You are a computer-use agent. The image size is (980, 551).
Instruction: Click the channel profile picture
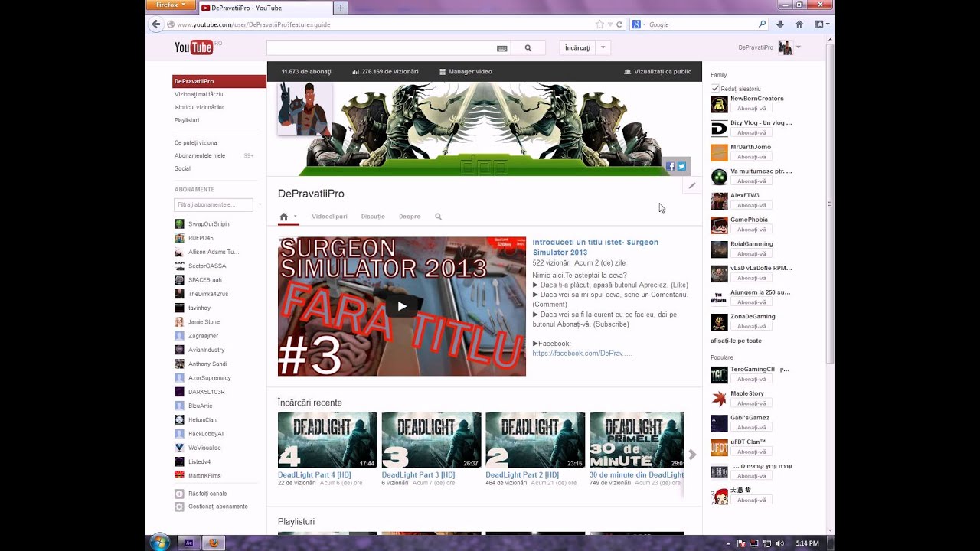305,109
